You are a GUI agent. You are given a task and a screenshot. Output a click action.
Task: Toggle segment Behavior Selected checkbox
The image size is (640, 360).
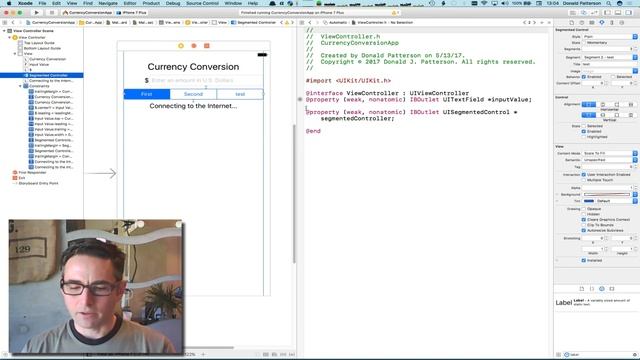tap(613, 77)
